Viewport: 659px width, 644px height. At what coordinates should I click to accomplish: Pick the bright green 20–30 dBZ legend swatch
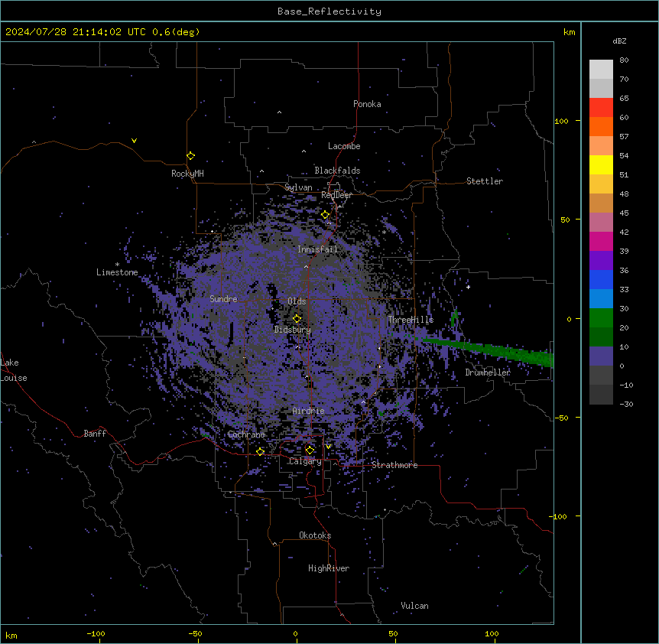click(601, 318)
